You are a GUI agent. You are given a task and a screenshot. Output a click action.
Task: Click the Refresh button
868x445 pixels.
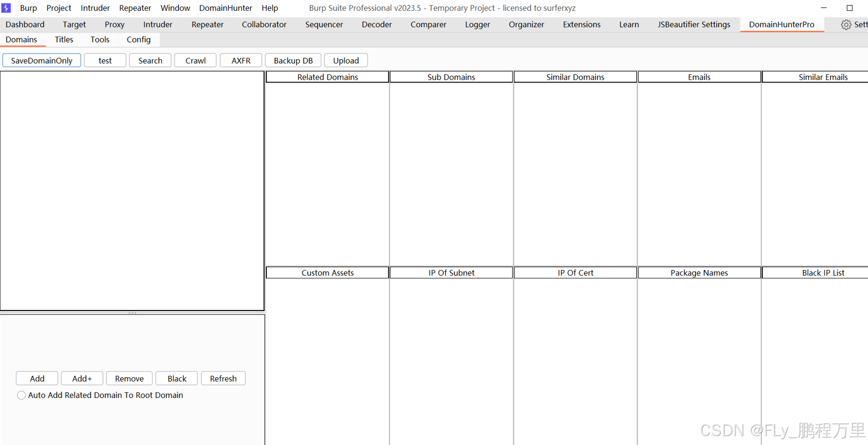tap(223, 378)
